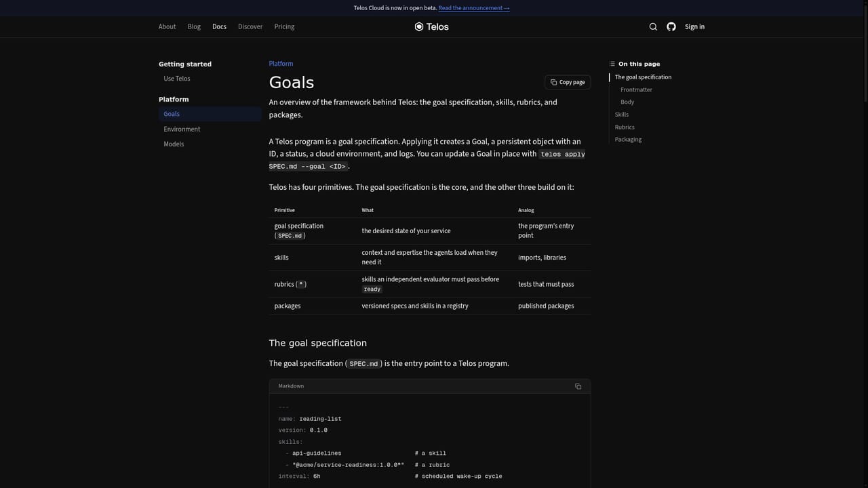Open the search icon in header
This screenshot has width=868, height=488.
[653, 26]
